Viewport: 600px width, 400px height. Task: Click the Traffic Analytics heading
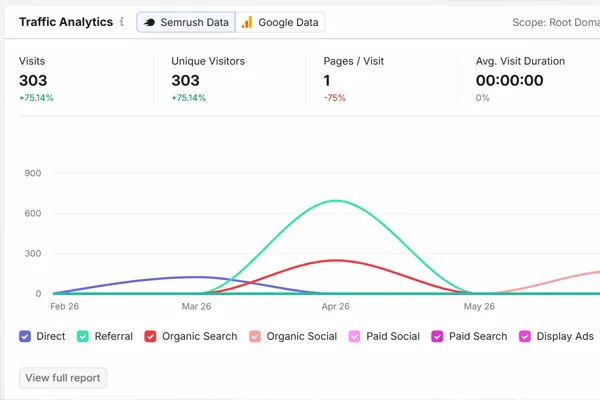pos(66,22)
